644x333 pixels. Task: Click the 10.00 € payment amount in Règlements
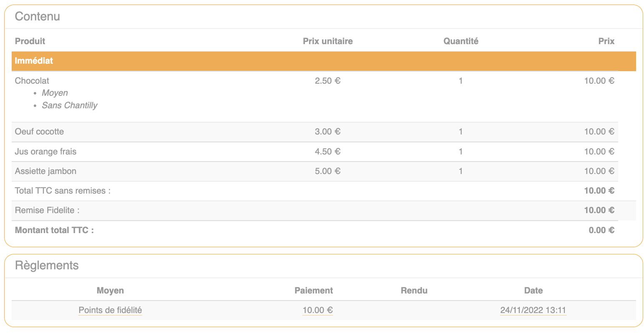317,310
